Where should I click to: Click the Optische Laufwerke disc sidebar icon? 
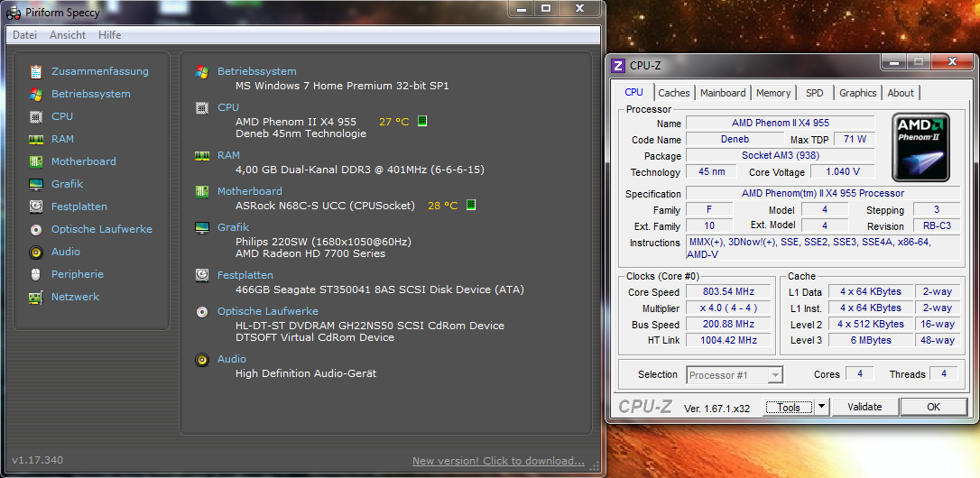[x=36, y=229]
